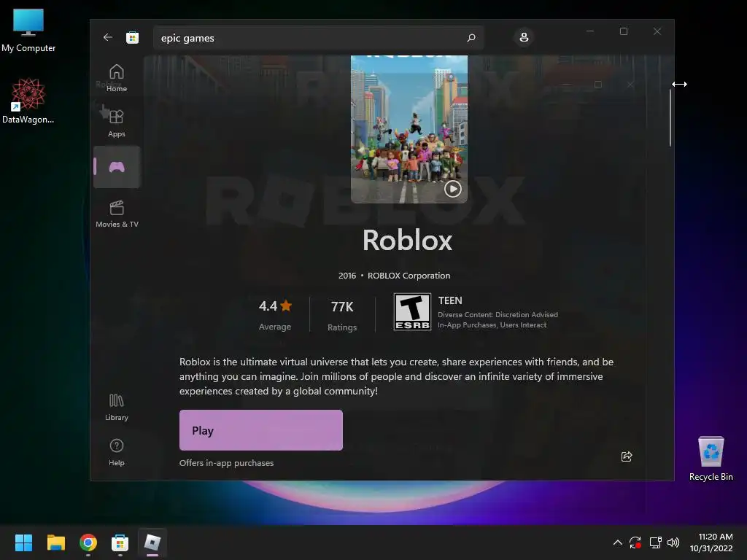Open the Windows Start menu
The image size is (747, 560).
click(x=23, y=542)
